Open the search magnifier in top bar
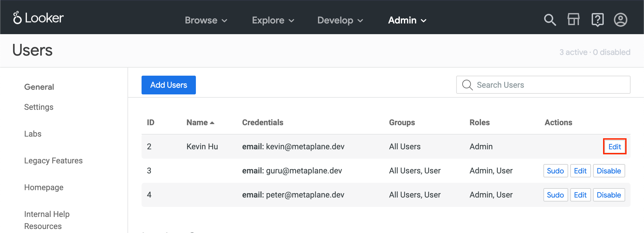 pyautogui.click(x=550, y=20)
